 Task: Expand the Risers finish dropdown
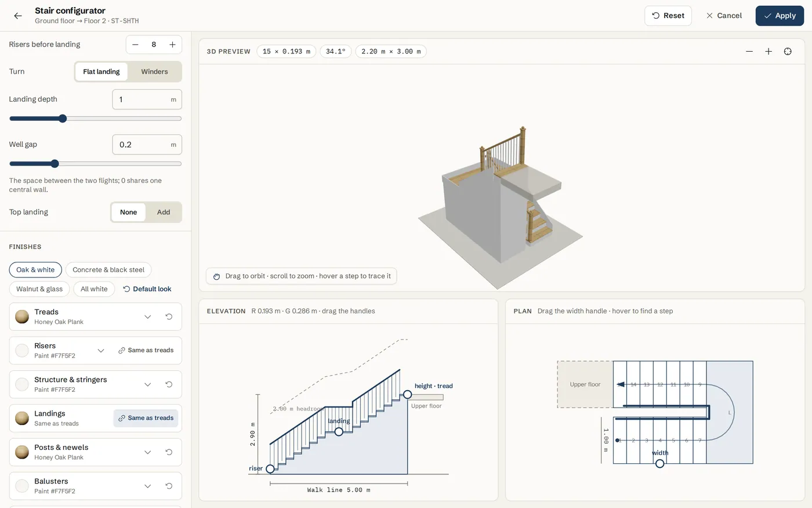click(101, 351)
